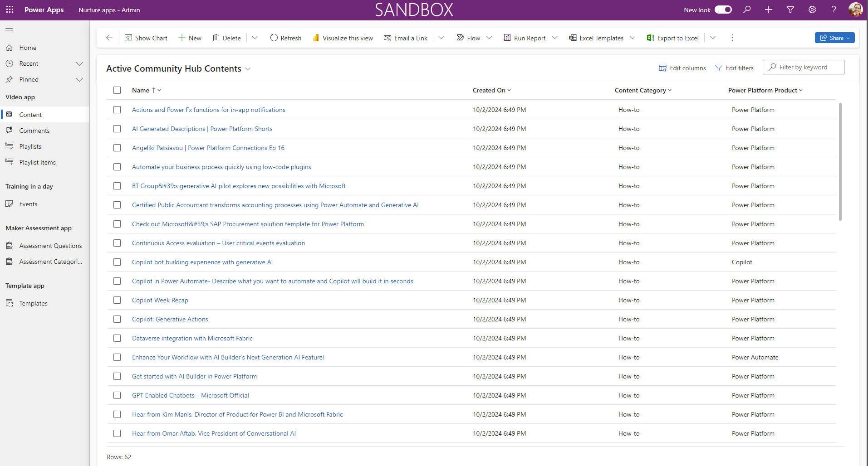Click the Run Report icon
Screen dimensions: 868x466
(507, 38)
